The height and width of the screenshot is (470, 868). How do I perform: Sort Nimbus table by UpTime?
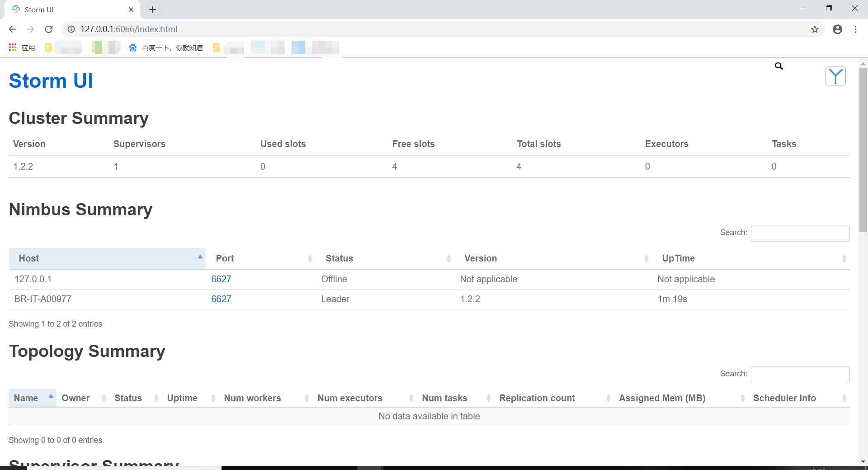[751, 258]
